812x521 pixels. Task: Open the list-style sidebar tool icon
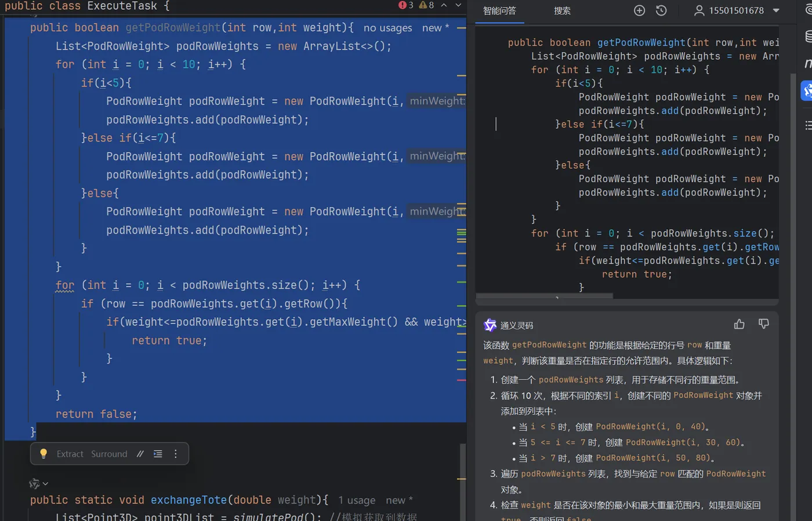(x=808, y=125)
